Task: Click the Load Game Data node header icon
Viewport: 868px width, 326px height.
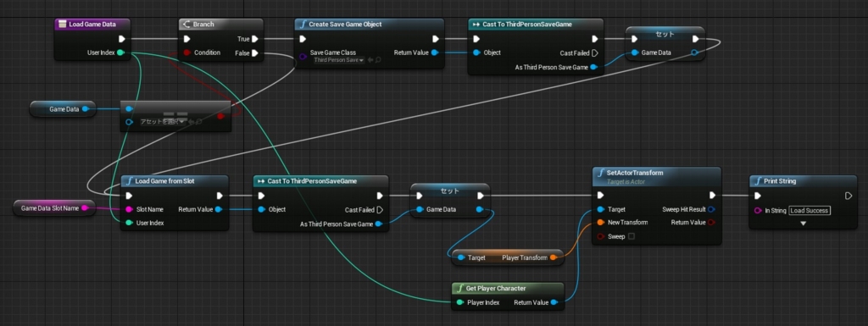Action: (x=63, y=25)
